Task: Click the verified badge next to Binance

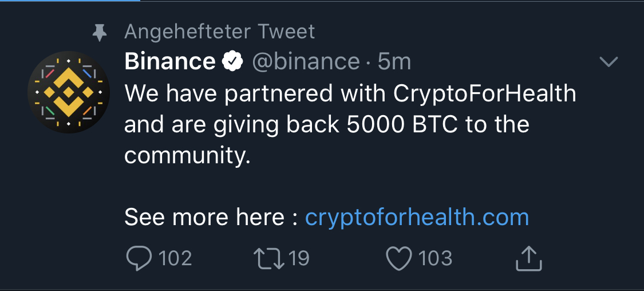Action: tap(233, 61)
